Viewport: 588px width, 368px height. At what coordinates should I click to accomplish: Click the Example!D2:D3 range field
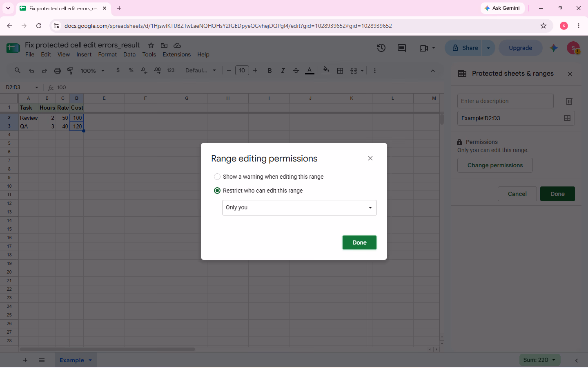(516, 118)
